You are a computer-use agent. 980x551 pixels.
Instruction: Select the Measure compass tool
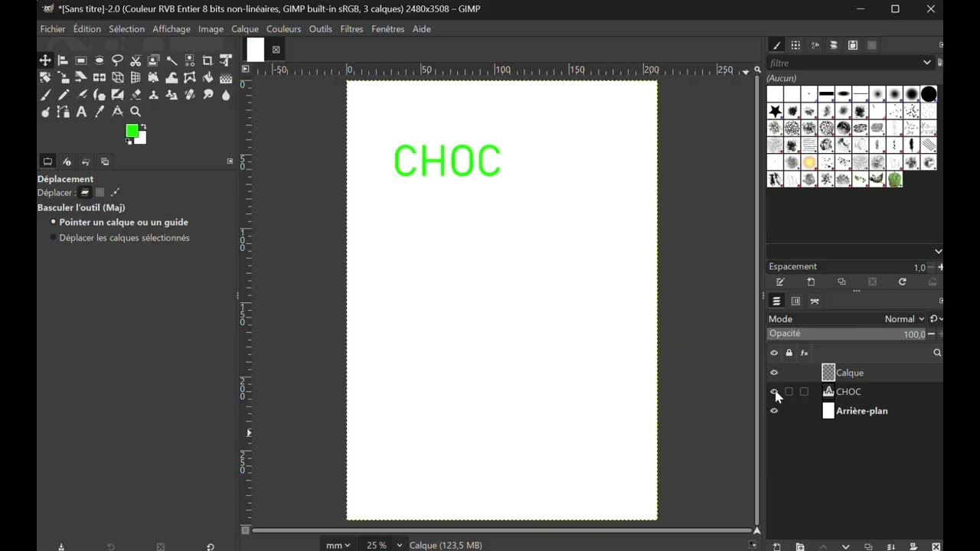coord(117,112)
